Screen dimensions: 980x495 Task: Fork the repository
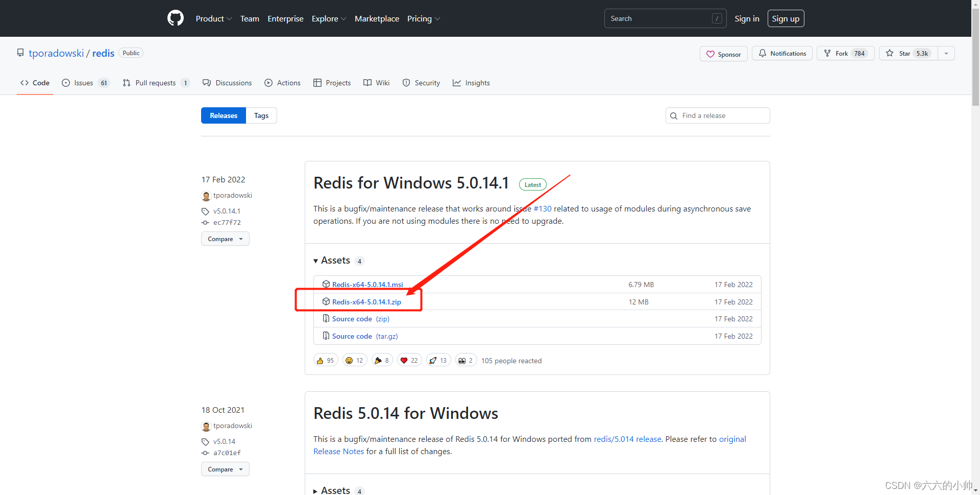(845, 53)
